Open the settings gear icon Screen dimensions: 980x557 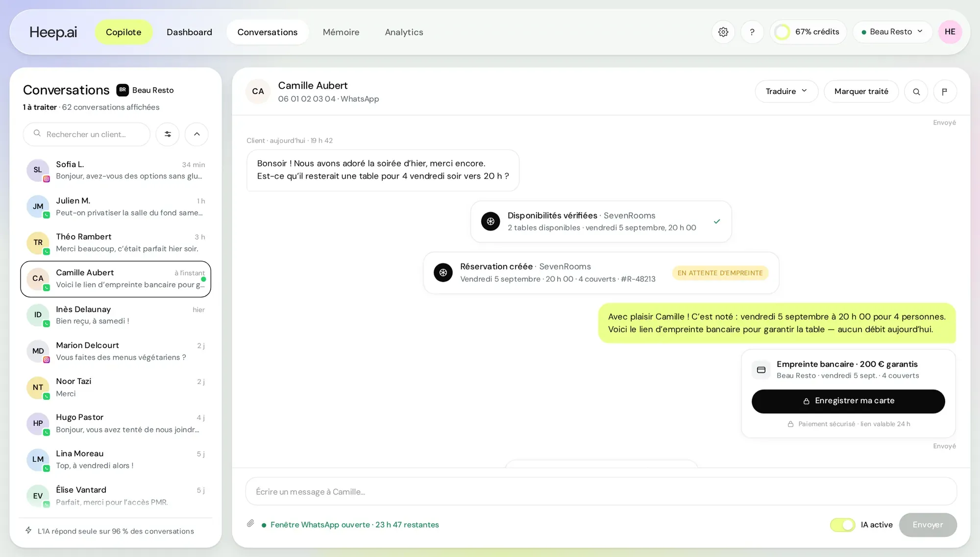pyautogui.click(x=723, y=32)
